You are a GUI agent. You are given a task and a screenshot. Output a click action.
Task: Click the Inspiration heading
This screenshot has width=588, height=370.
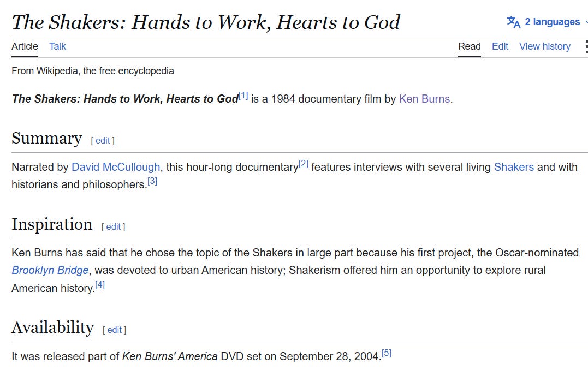[52, 224]
